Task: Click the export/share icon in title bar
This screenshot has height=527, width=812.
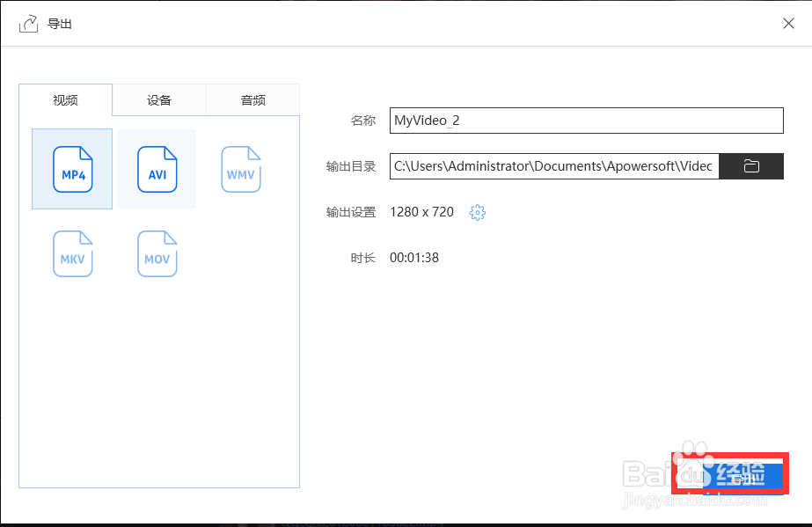Action: (27, 23)
